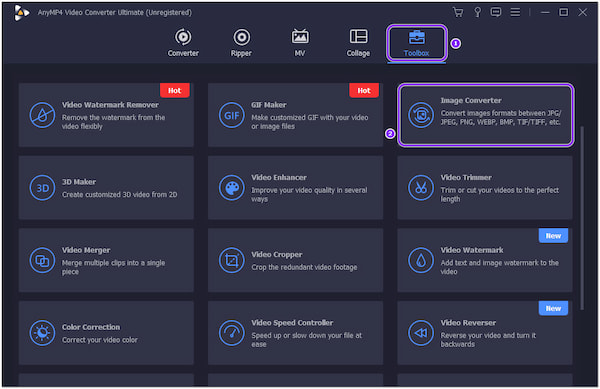Close the AnyMP4 window
This screenshot has width=600, height=389.
(x=582, y=12)
